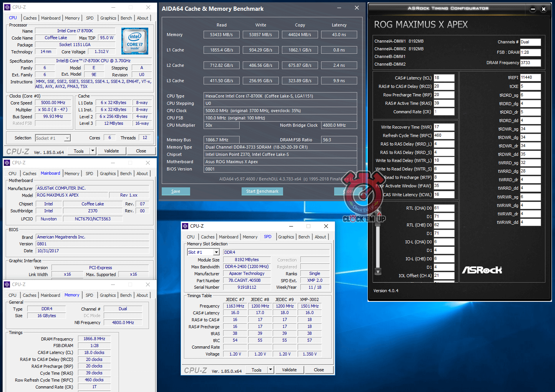Click Validate in the CPU-Z SPD window

point(289,370)
